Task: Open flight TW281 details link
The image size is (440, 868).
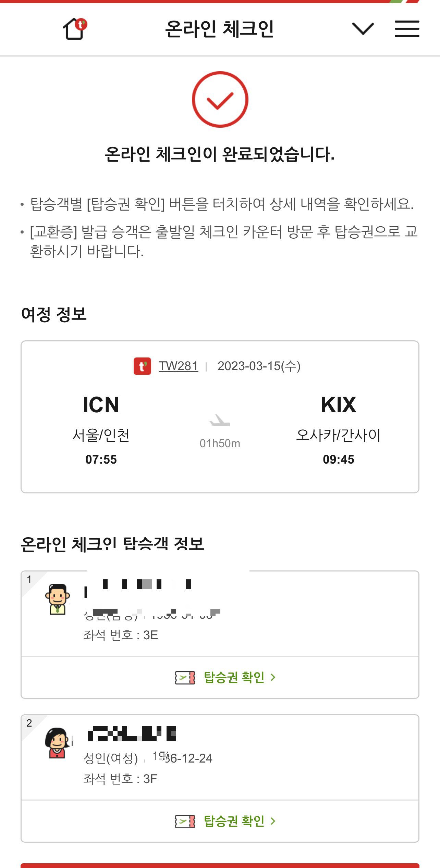Action: pos(178,366)
